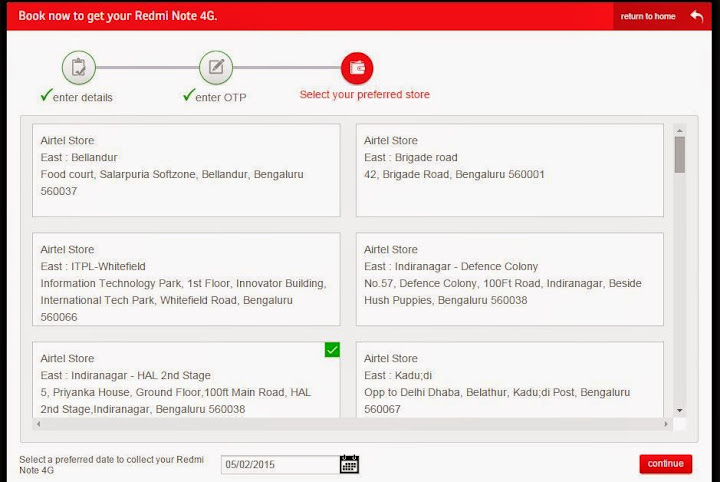This screenshot has width=720, height=482.
Task: Click the 'Select your preferred store' label
Action: pos(365,95)
